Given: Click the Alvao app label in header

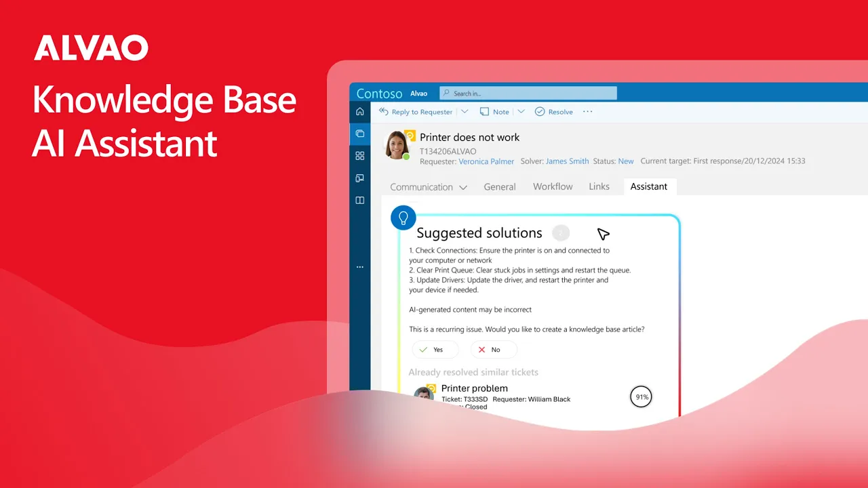Looking at the screenshot, I should pyautogui.click(x=419, y=94).
